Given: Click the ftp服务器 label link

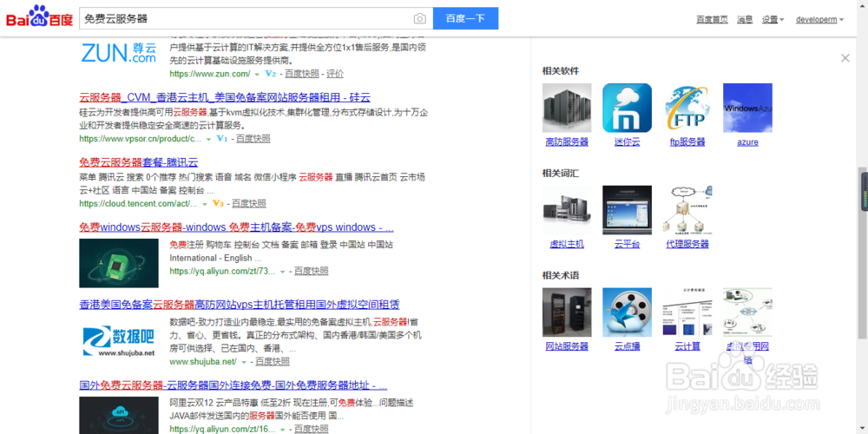Looking at the screenshot, I should point(687,142).
